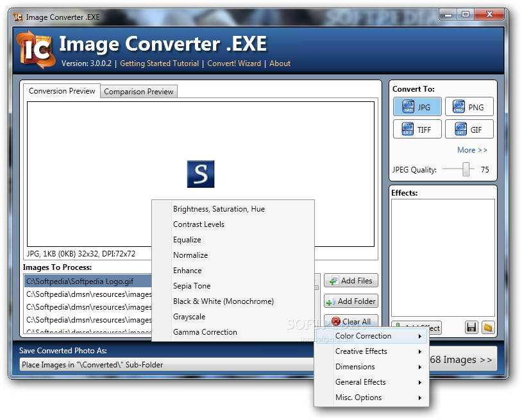Click the IC application logo
The width and height of the screenshot is (522, 420).
[x=36, y=49]
